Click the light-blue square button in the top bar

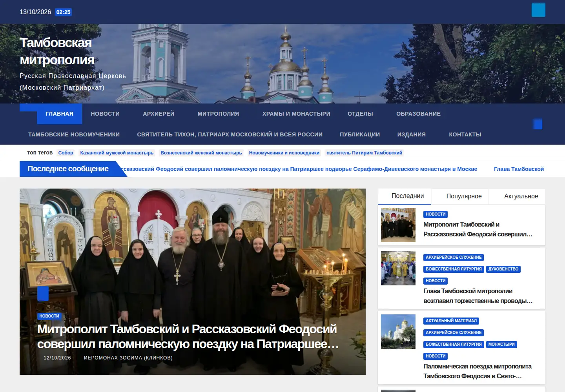538,10
